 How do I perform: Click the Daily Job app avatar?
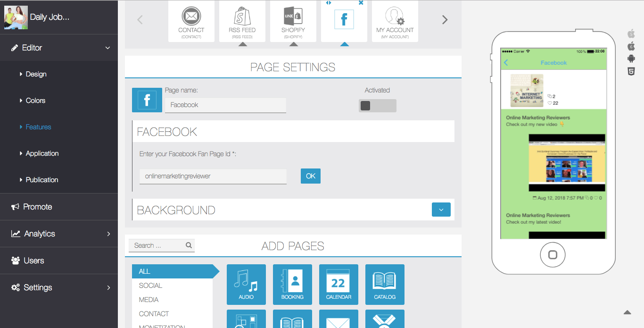pyautogui.click(x=16, y=17)
